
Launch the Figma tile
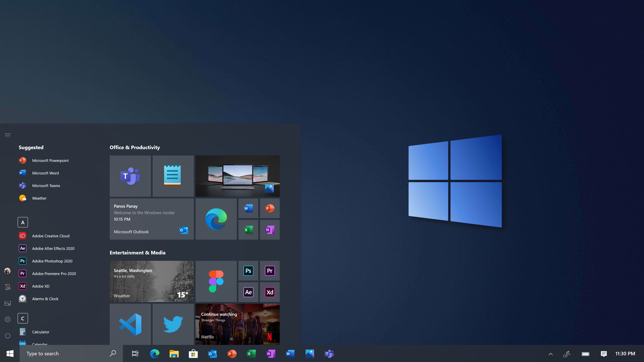(216, 281)
